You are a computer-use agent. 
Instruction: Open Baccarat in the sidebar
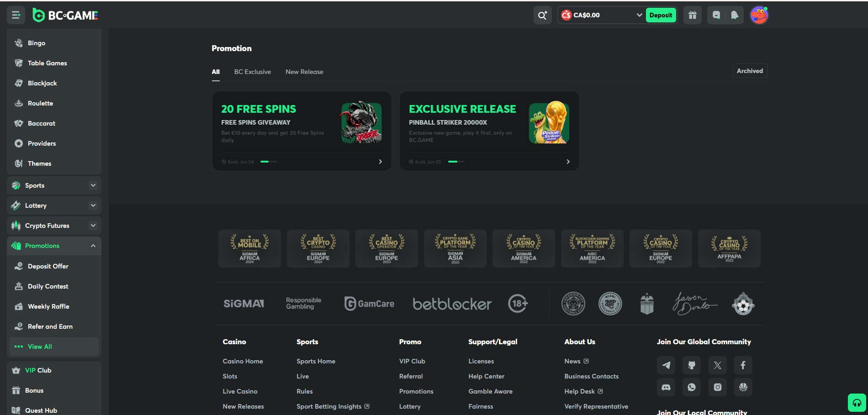(x=54, y=123)
